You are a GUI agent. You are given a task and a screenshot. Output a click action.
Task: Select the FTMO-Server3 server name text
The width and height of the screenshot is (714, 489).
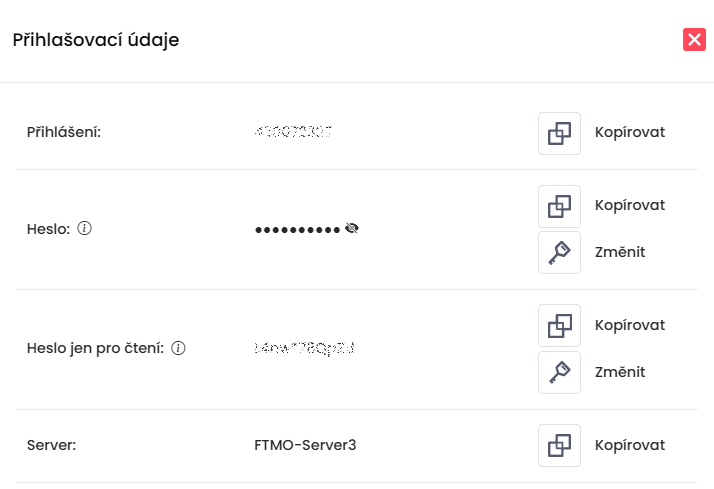pyautogui.click(x=305, y=445)
